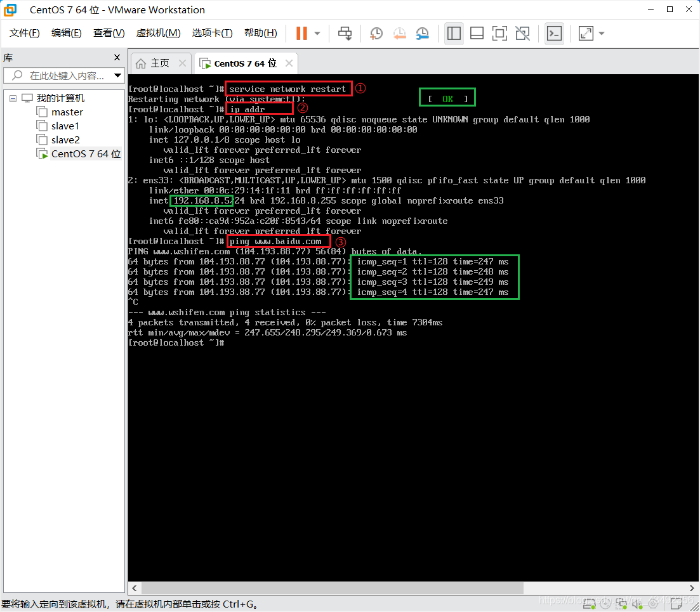Screen dimensions: 700x612
Task: Toggle Unity mode icon
Action: [522, 34]
